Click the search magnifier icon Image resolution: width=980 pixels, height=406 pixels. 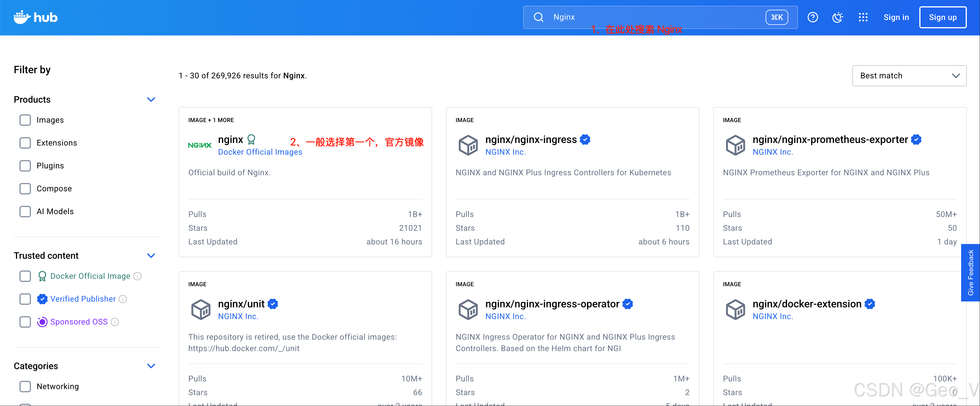click(538, 17)
